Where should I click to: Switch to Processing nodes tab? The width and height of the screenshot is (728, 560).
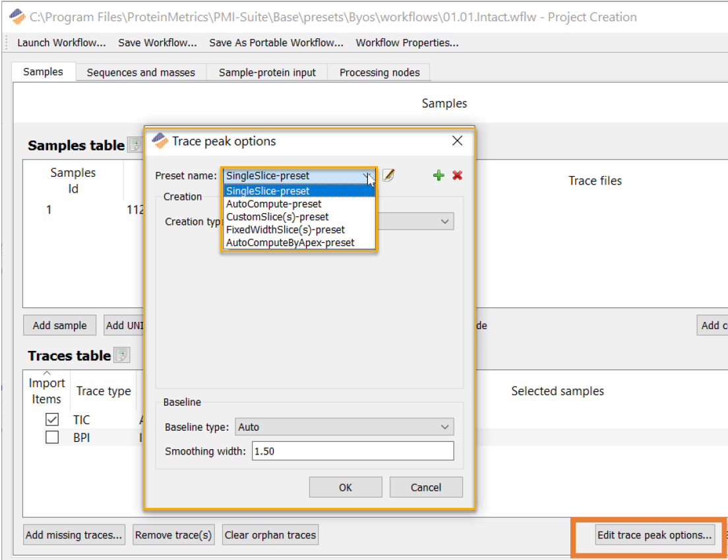[x=379, y=73]
